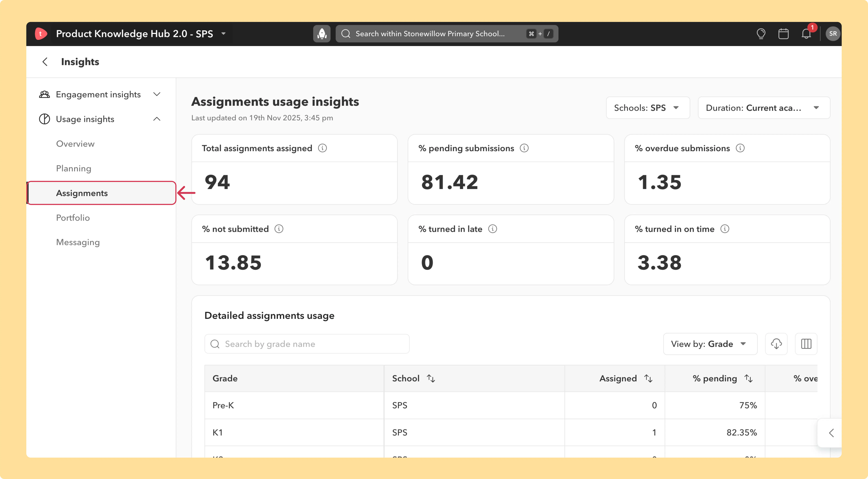Open the Duration filter dropdown
The height and width of the screenshot is (479, 868).
click(764, 108)
